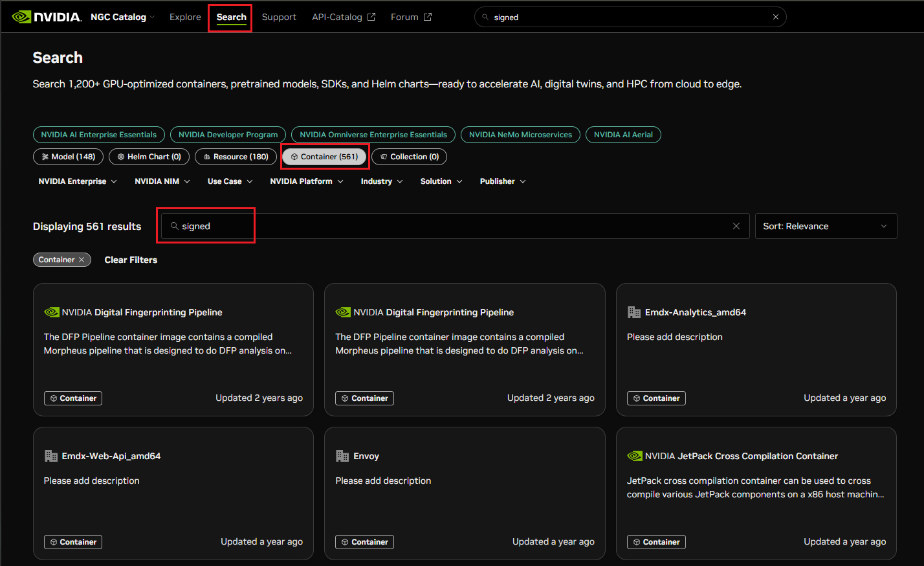Open the Envoy card title
The height and width of the screenshot is (566, 924).
pyautogui.click(x=366, y=456)
